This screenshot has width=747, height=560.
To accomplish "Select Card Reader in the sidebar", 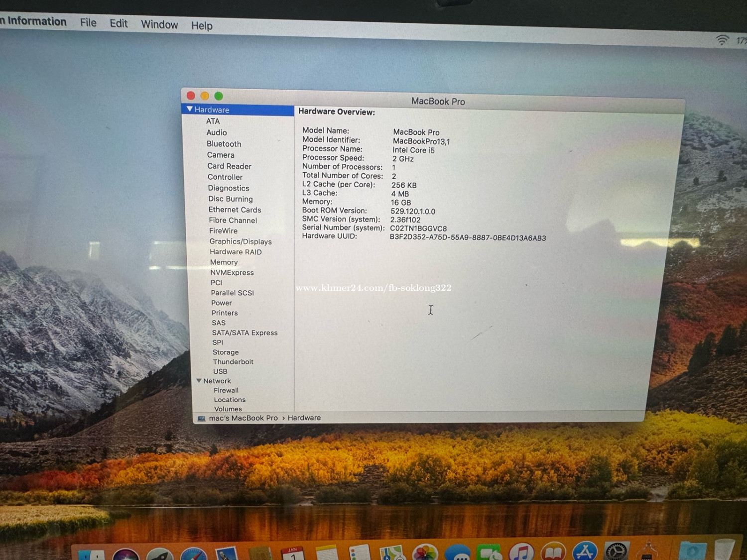I will coord(229,166).
